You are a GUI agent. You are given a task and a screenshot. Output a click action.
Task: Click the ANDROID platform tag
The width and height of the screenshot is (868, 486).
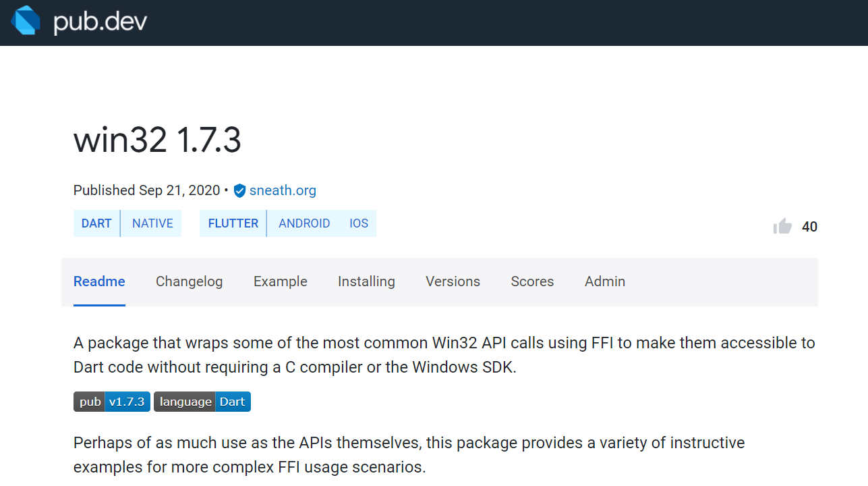pos(304,223)
